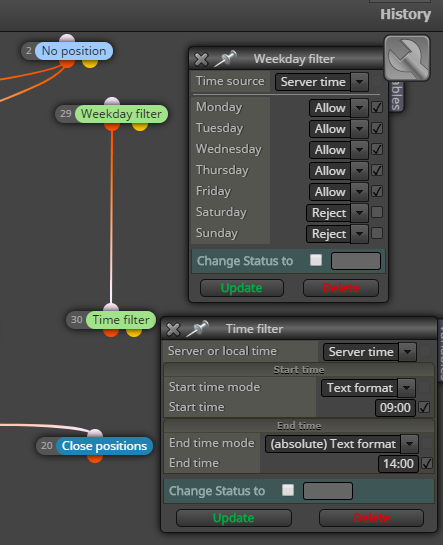Image resolution: width=443 pixels, height=545 pixels.
Task: Open the Time source dropdown
Action: click(x=321, y=82)
